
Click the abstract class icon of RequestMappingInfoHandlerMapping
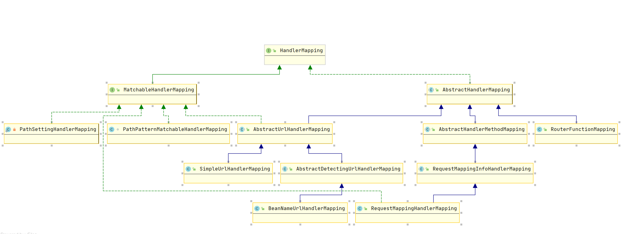421,169
